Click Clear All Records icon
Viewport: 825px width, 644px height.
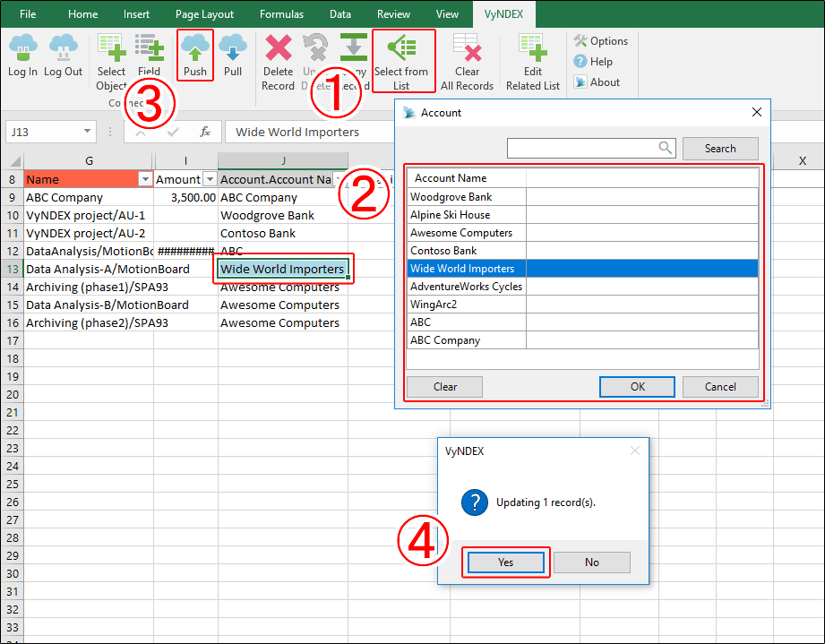coord(467,48)
